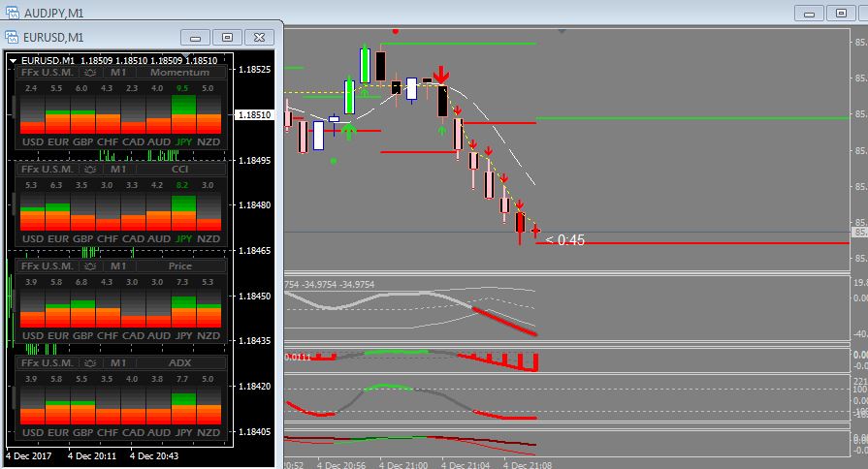The width and height of the screenshot is (868, 469).
Task: Click the EURUSD,M1 window title text
Action: click(53, 38)
